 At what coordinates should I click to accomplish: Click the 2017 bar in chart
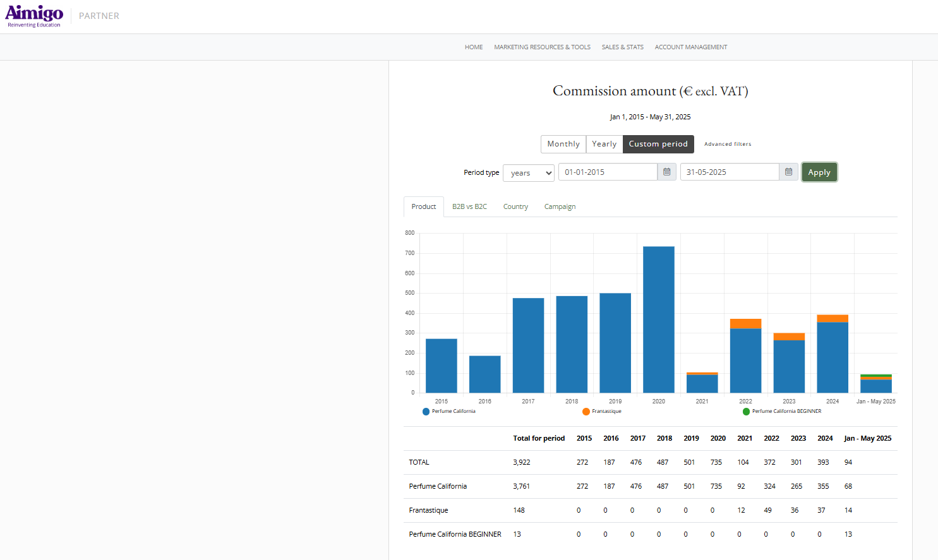[528, 345]
